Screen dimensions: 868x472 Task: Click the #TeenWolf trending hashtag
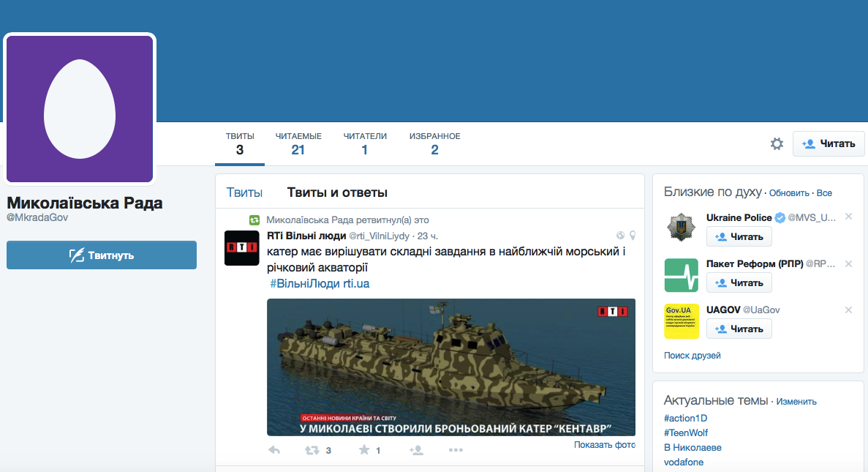click(686, 432)
